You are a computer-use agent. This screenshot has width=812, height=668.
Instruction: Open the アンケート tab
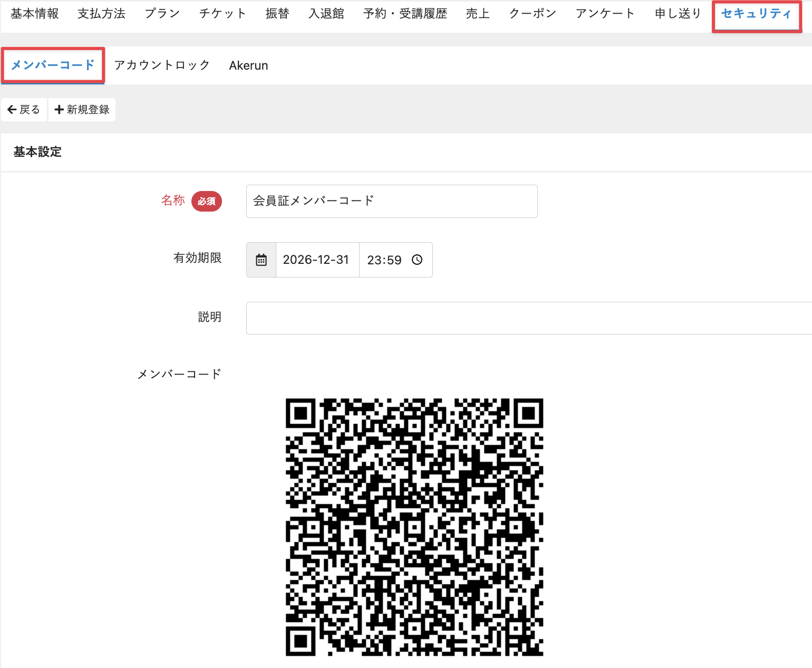pyautogui.click(x=605, y=14)
